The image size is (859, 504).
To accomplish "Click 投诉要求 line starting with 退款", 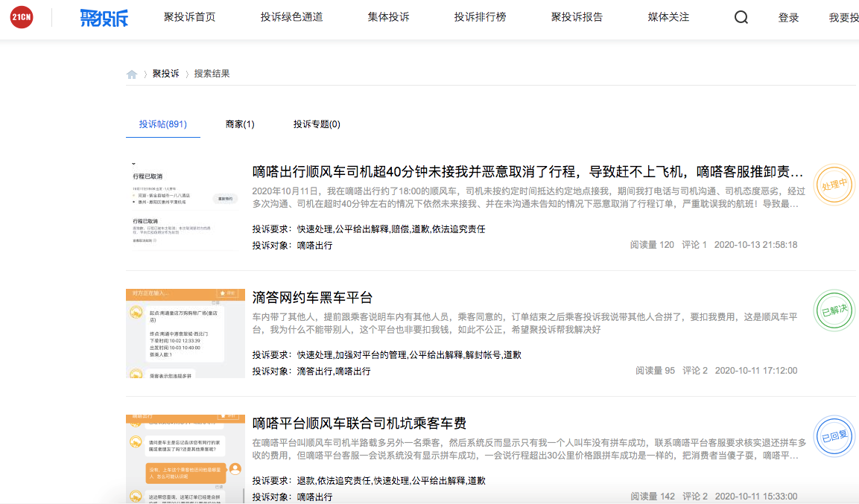I will pos(369,480).
